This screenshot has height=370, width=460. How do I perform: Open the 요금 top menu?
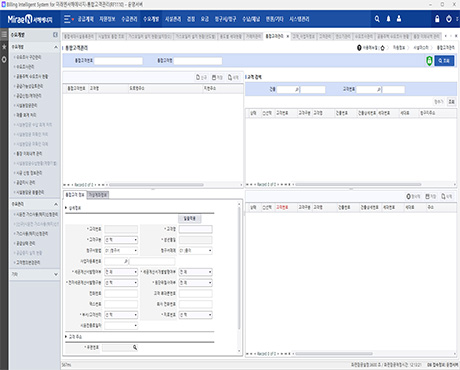coord(205,19)
